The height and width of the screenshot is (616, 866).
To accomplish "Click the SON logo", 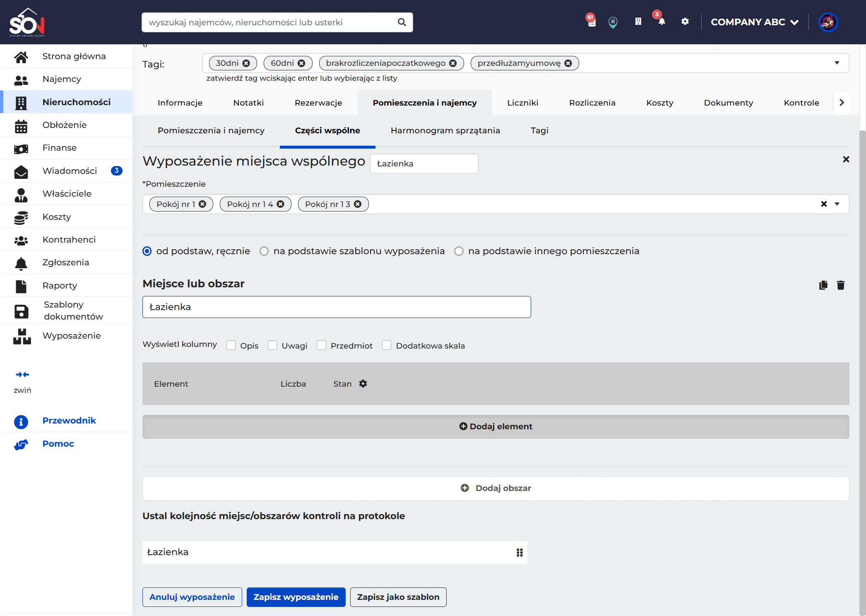I will 27,22.
